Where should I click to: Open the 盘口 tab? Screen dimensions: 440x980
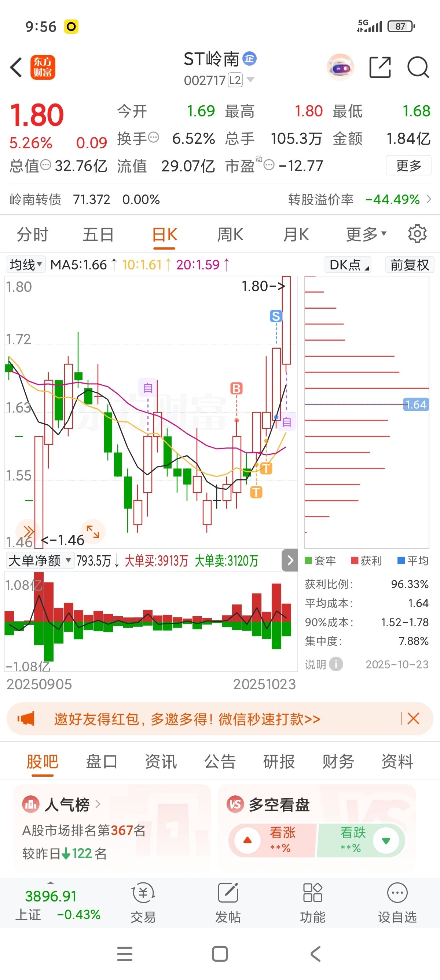(x=102, y=761)
